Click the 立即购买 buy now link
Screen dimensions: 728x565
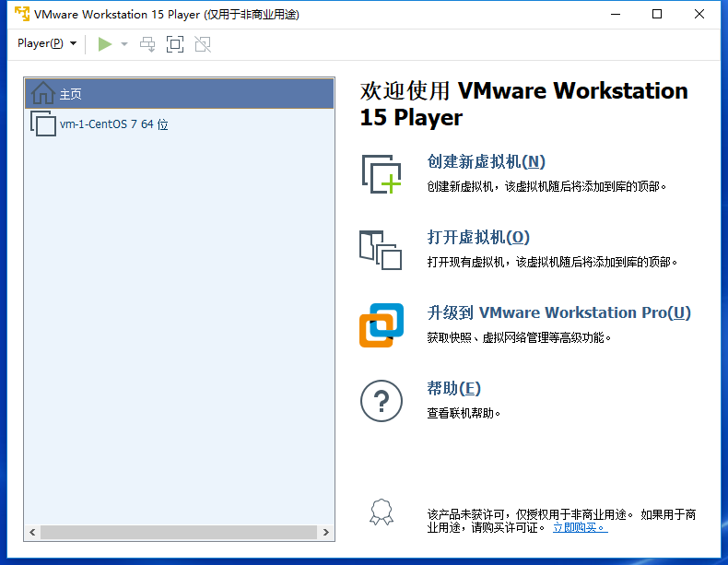click(580, 528)
